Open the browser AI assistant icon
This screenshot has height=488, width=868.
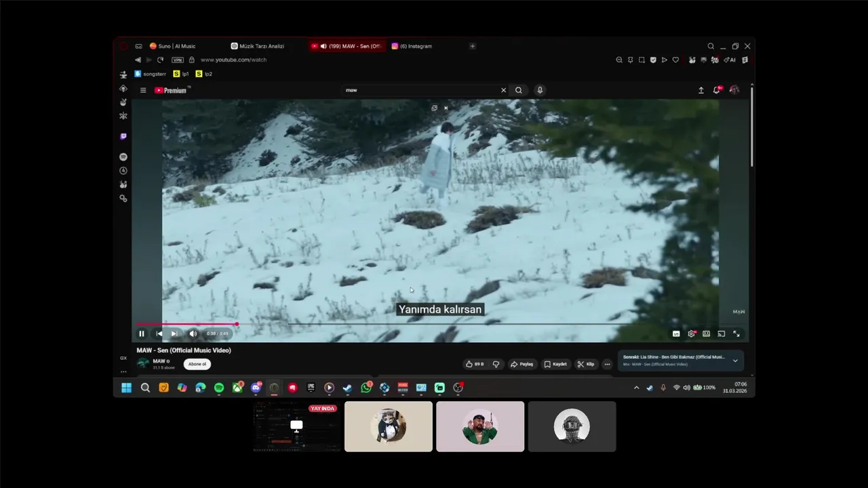(x=730, y=60)
